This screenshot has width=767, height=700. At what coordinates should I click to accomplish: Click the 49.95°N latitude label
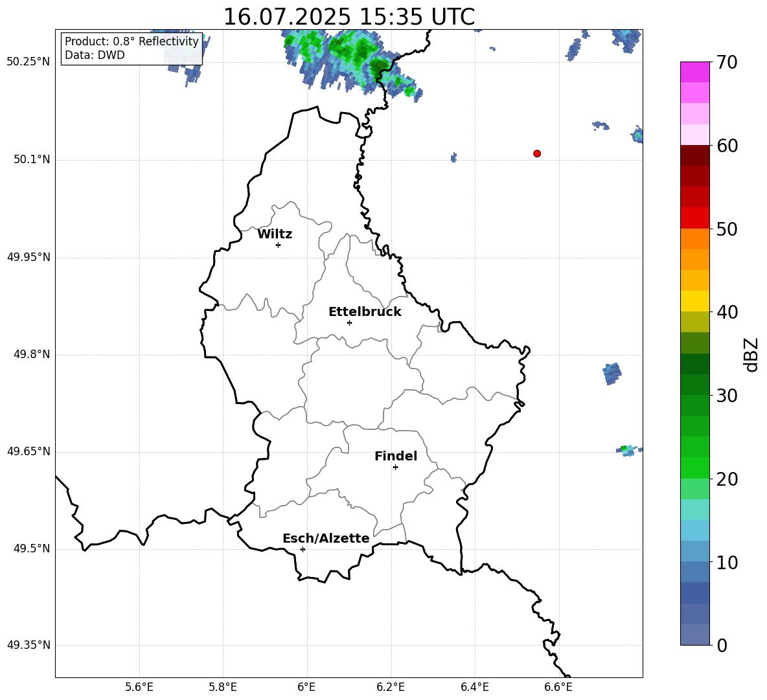tap(29, 257)
